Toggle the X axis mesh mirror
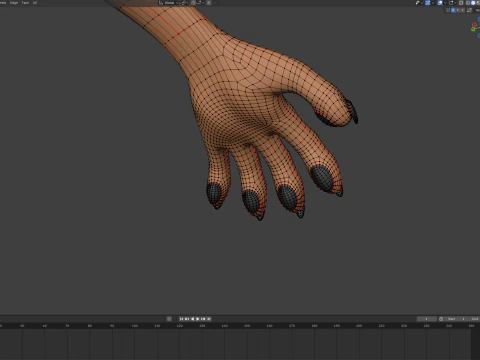Screen dimensions: 480x360 tap(453, 10)
